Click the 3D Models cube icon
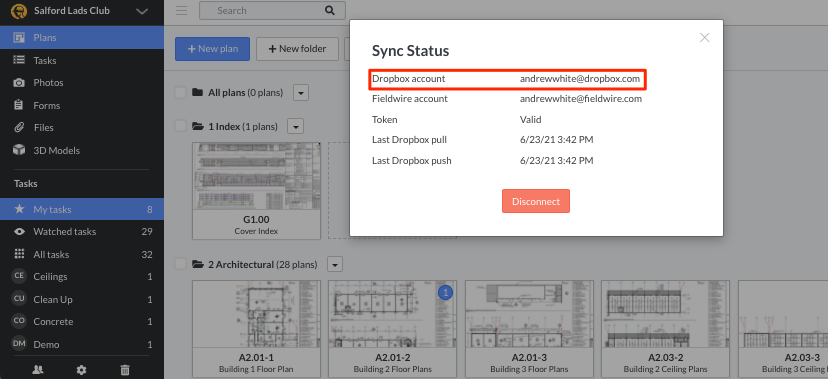This screenshot has height=379, width=828. click(19, 150)
